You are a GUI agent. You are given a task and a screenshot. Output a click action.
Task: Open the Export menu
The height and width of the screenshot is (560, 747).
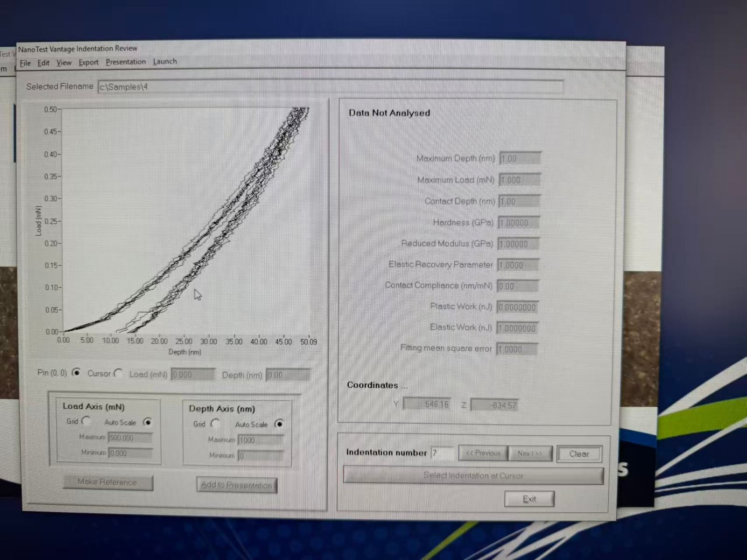tap(88, 62)
